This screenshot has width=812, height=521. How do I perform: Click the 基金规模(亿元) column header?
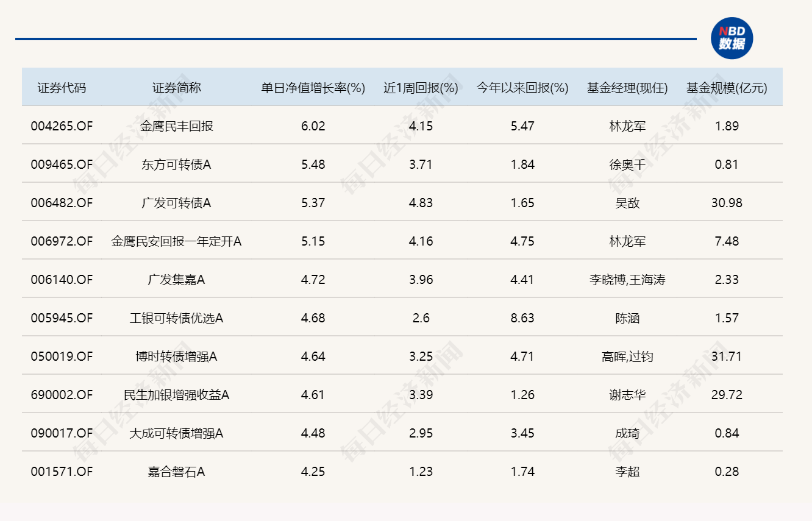click(727, 87)
